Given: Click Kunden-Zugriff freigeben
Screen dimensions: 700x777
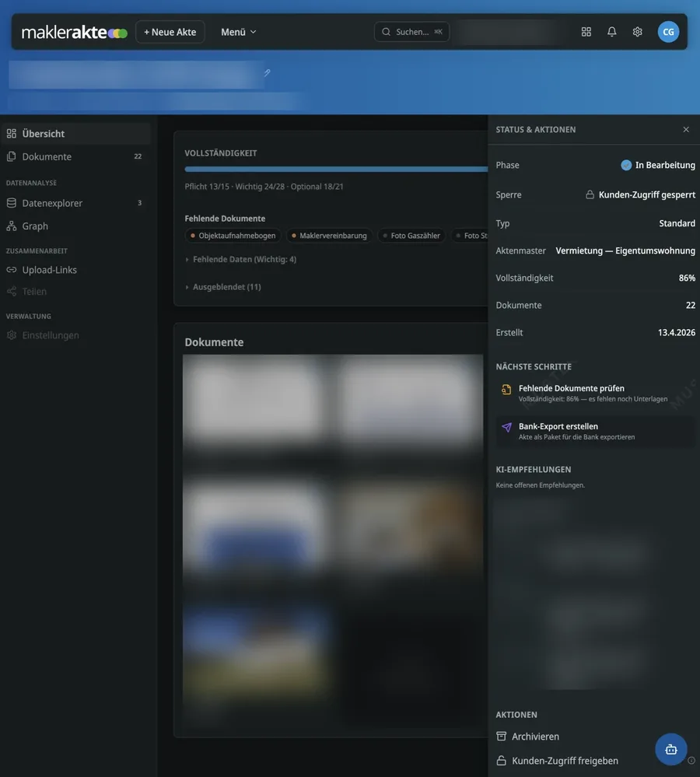Looking at the screenshot, I should pos(557,761).
